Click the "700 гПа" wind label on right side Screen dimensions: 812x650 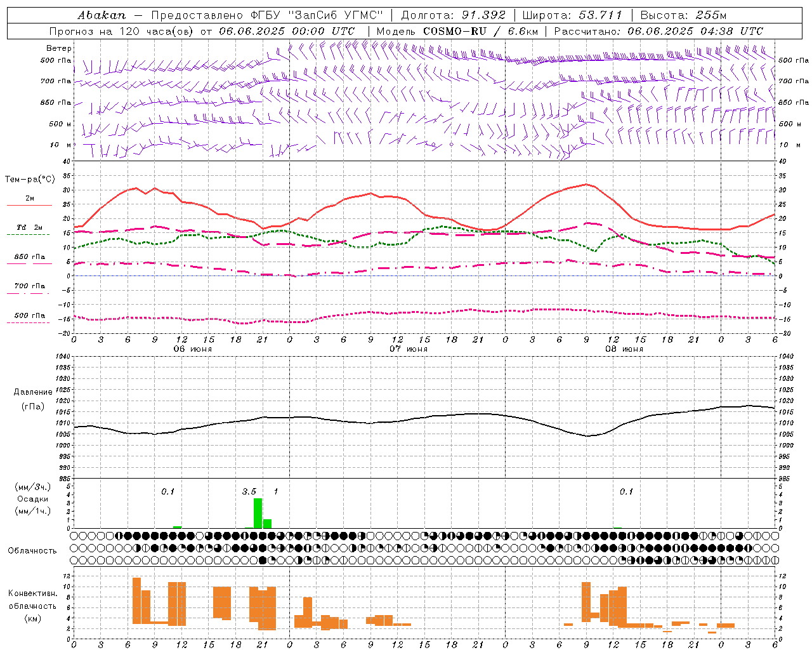pos(794,81)
